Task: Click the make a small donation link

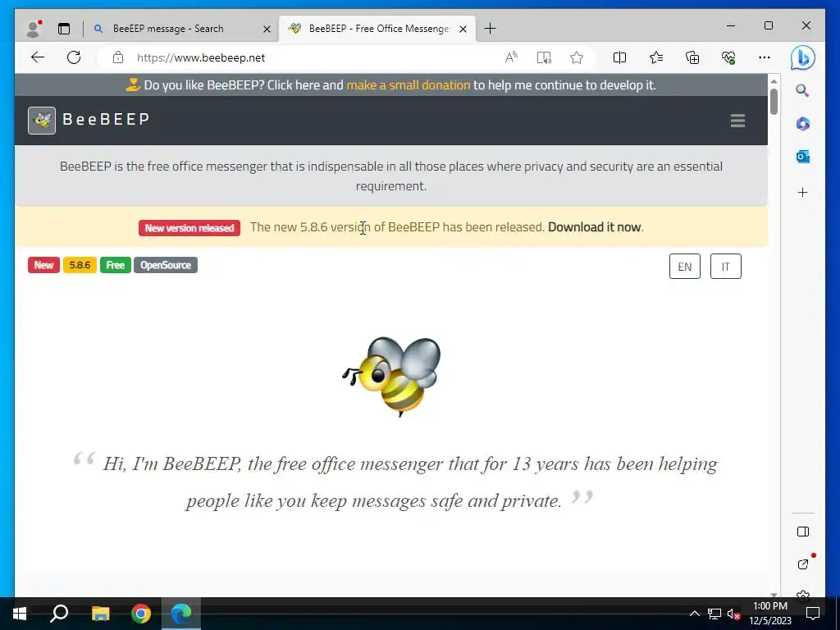Action: click(x=409, y=85)
